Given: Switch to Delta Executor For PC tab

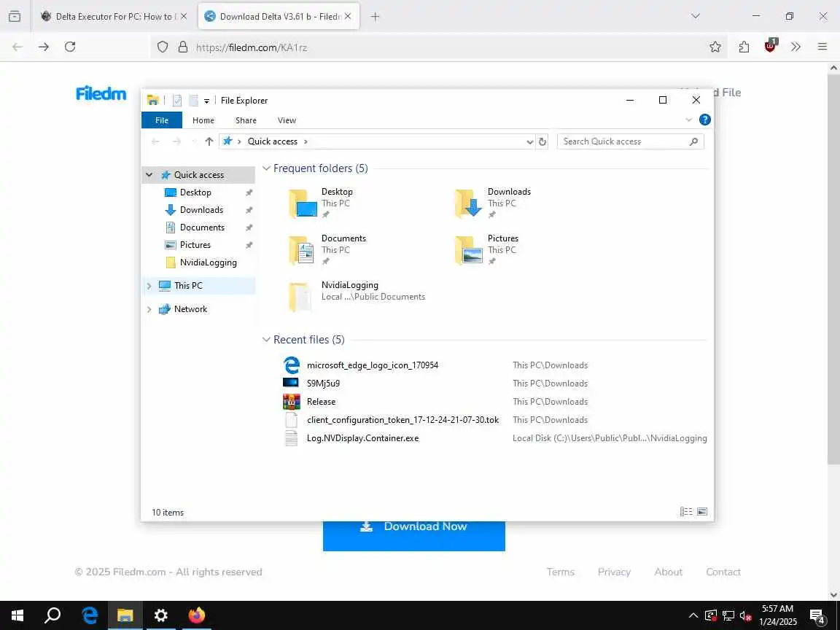Looking at the screenshot, I should click(x=114, y=16).
